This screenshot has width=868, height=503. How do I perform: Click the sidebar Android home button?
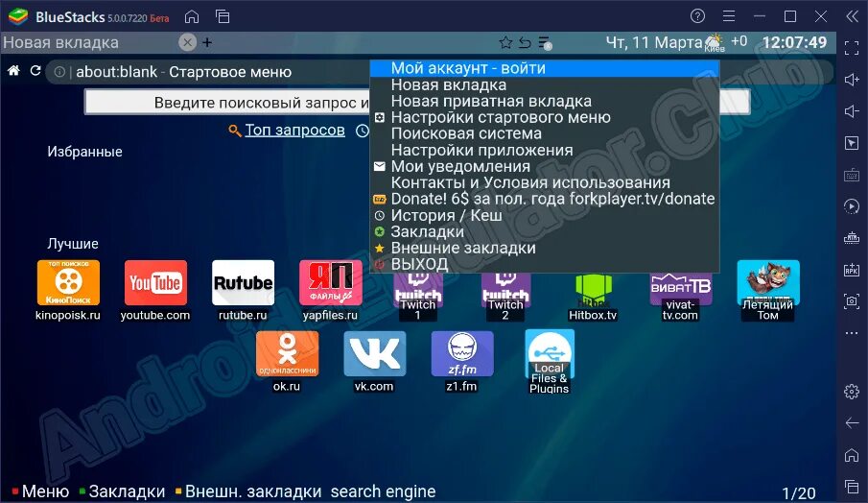point(852,455)
